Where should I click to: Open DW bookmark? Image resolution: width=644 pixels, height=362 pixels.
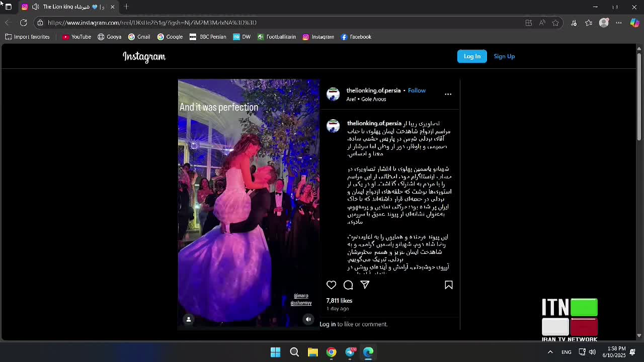click(242, 37)
